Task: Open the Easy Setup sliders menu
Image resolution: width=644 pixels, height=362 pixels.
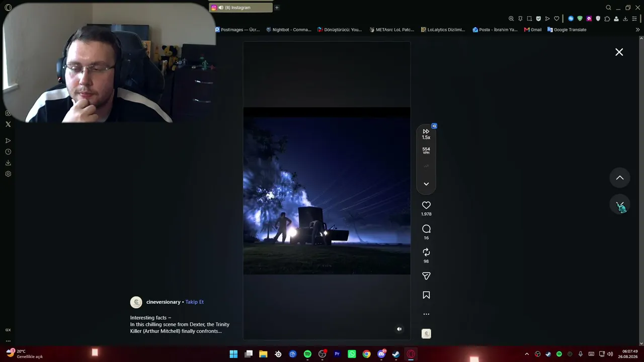Action: 634,19
